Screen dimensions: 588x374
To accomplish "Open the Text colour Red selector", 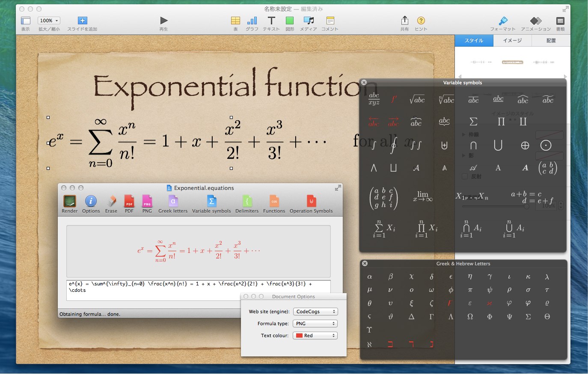I will click(315, 335).
